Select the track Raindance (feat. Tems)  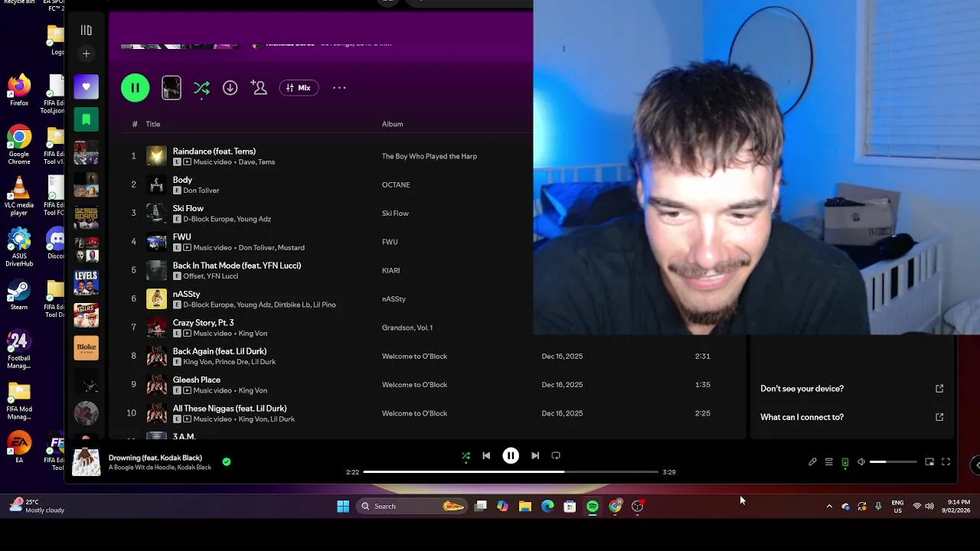(x=214, y=152)
